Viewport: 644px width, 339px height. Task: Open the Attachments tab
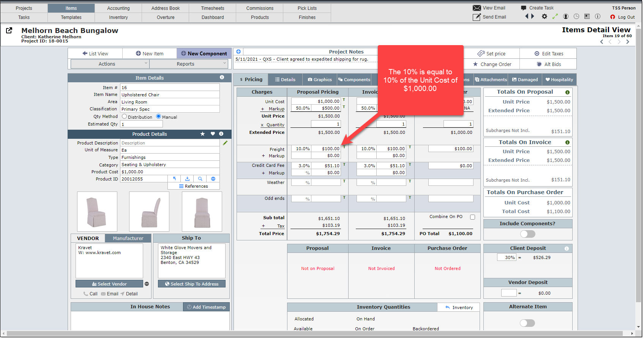click(491, 80)
